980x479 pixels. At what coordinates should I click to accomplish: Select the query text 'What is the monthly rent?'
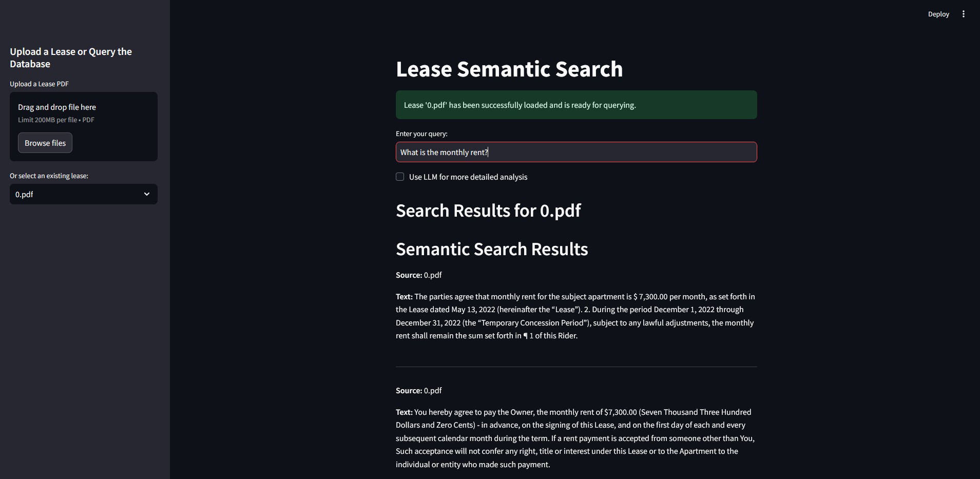point(444,152)
